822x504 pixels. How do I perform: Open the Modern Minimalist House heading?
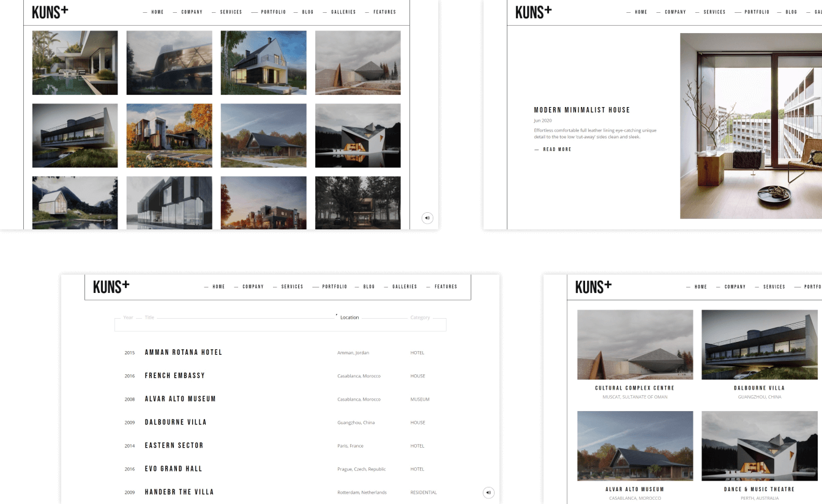click(581, 110)
